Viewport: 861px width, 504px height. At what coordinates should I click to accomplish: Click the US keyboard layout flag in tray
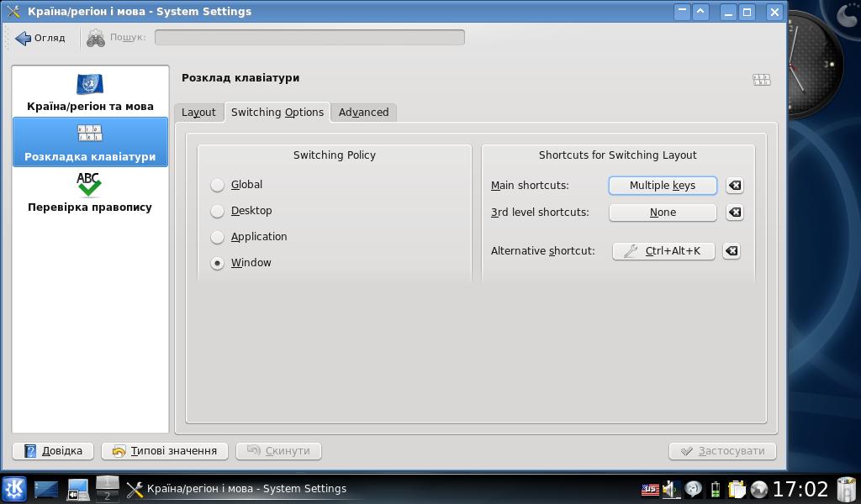pyautogui.click(x=650, y=489)
